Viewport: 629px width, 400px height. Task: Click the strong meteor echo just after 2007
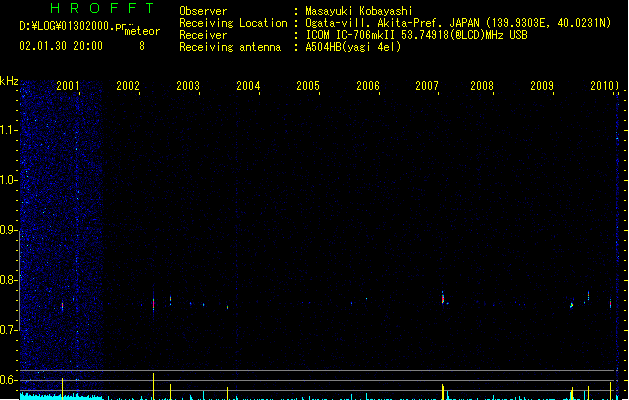[x=443, y=298]
